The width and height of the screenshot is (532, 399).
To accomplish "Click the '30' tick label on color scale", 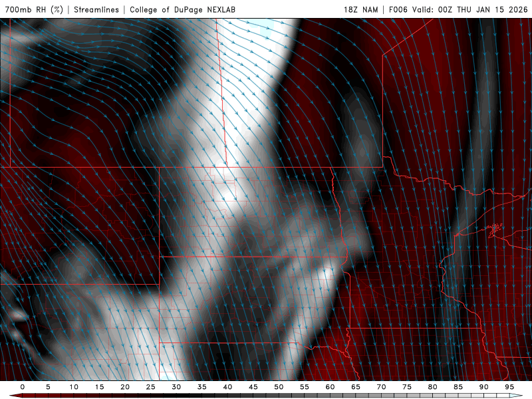I will 176,387.
